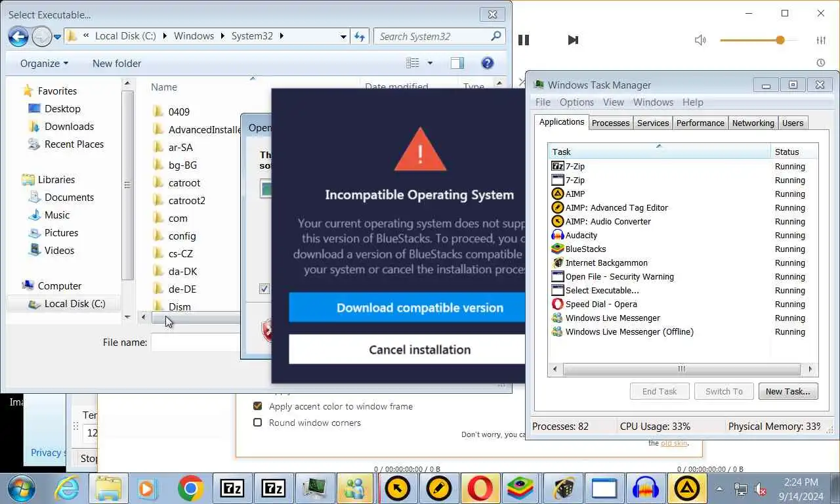Click Download compatible version button
The width and height of the screenshot is (840, 504).
(x=407, y=308)
